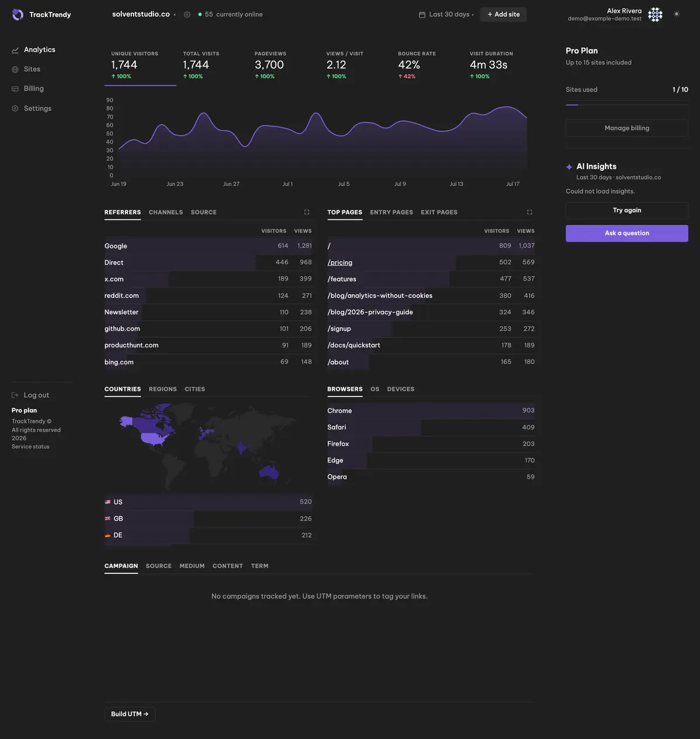Click the Billing card icon in sidebar
The width and height of the screenshot is (700, 739).
point(15,89)
